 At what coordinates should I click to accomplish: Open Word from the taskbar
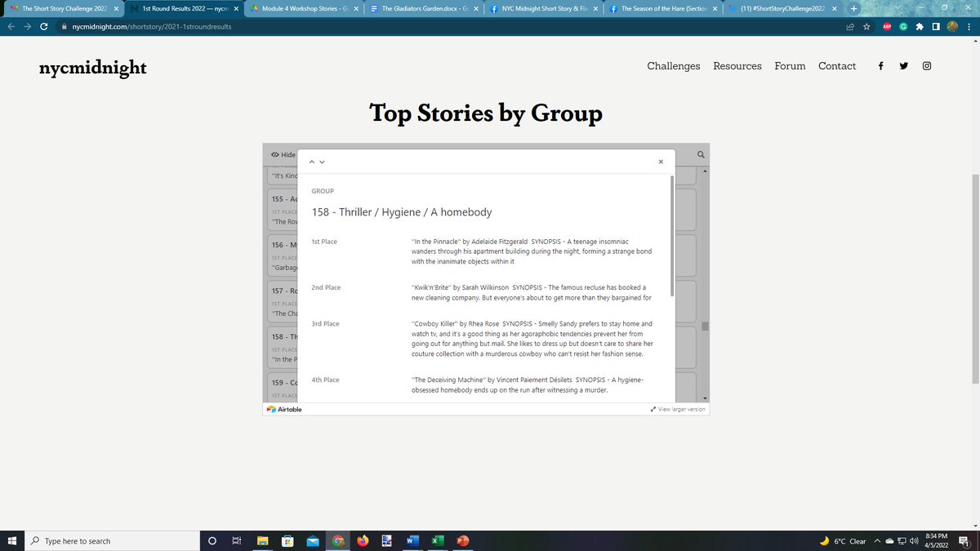tap(412, 540)
